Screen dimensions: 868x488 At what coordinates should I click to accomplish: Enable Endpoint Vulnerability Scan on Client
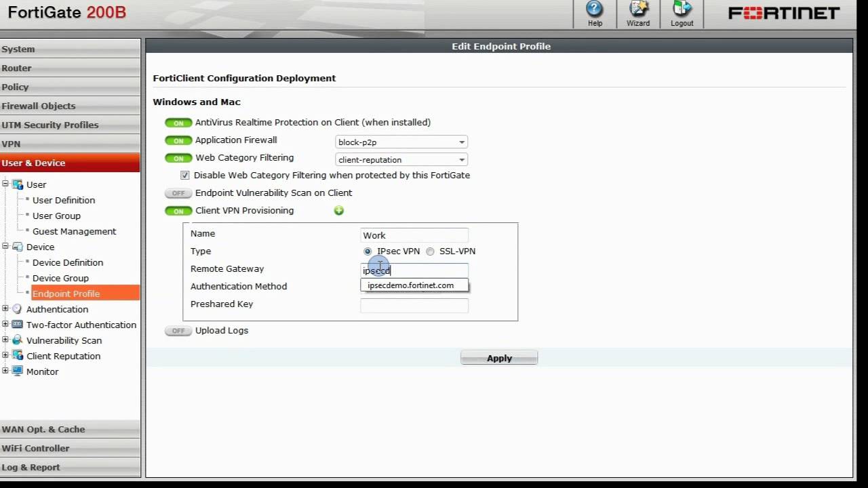pyautogui.click(x=178, y=194)
